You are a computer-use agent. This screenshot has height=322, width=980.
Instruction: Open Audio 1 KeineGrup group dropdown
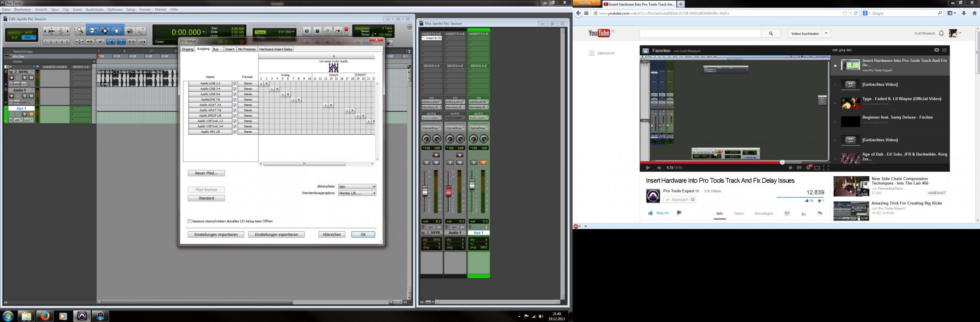455,128
